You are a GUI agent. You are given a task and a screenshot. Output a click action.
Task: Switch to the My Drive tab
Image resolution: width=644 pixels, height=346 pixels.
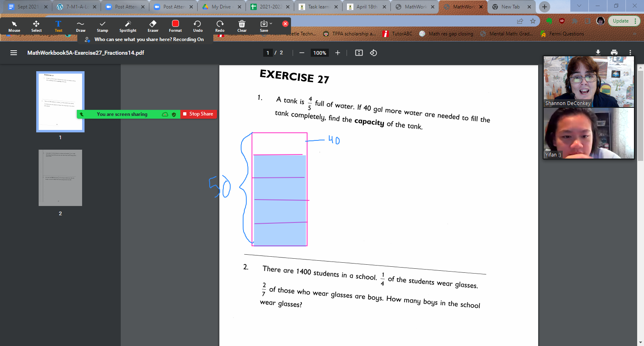coord(221,7)
